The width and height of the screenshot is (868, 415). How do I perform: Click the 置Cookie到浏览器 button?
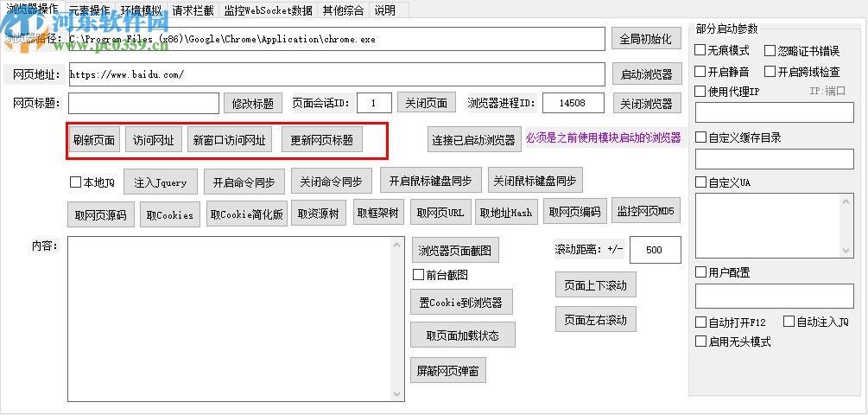click(x=461, y=302)
